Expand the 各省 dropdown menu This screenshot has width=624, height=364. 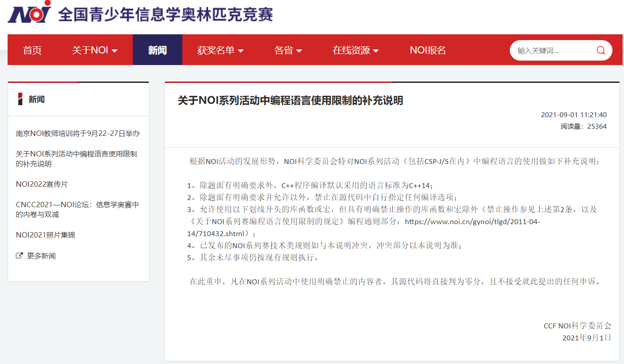(288, 50)
